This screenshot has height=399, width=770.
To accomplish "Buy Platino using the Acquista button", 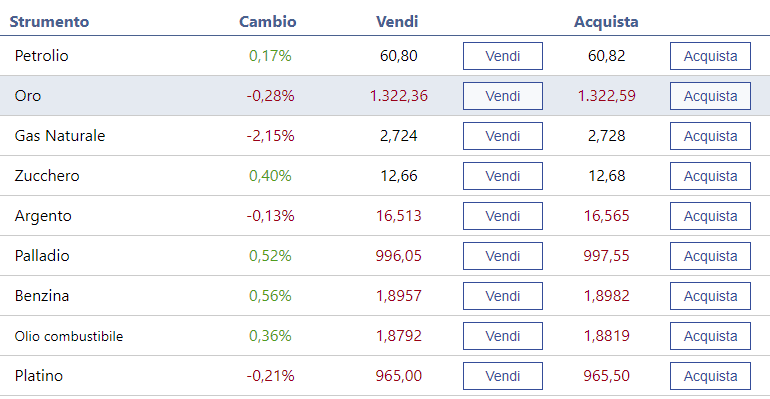I will (710, 376).
